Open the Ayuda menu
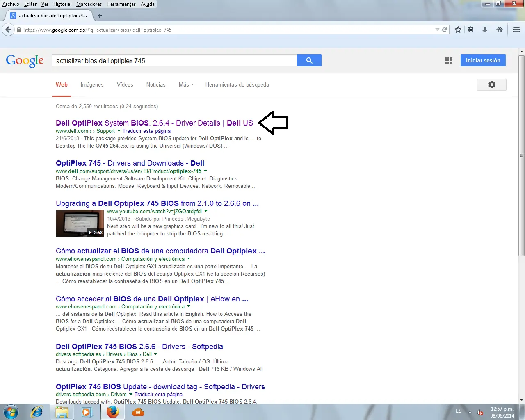Image resolution: width=525 pixels, height=420 pixels. [148, 4]
